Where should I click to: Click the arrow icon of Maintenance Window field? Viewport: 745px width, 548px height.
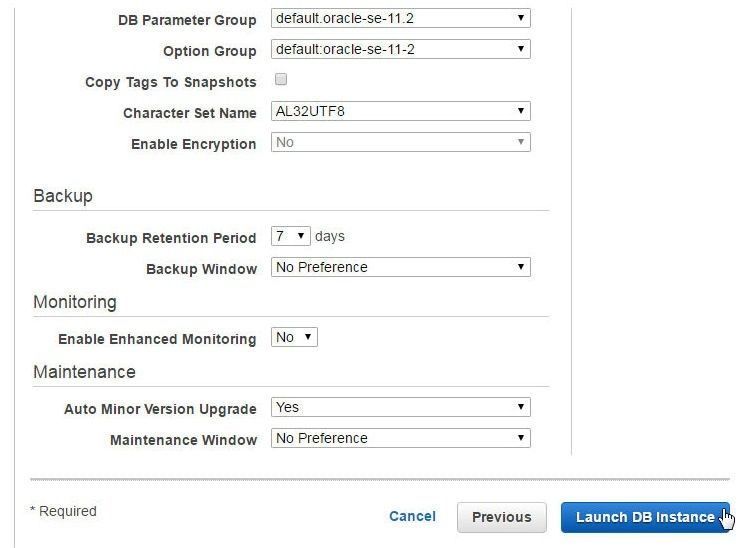(x=521, y=438)
